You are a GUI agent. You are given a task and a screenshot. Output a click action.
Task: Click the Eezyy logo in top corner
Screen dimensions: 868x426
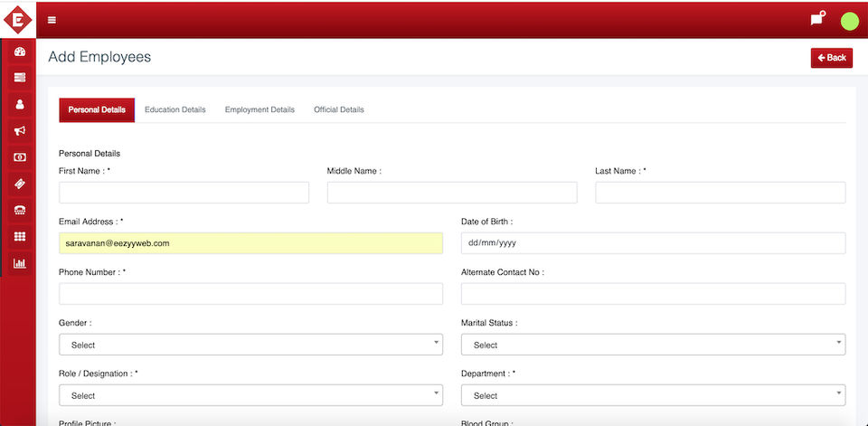click(18, 20)
